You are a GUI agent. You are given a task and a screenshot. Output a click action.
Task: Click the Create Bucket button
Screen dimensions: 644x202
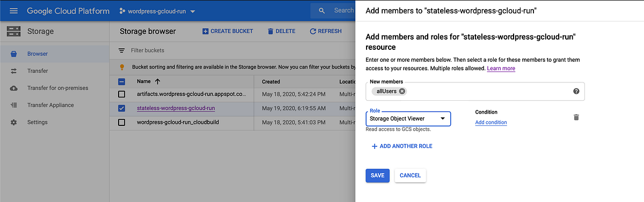(228, 31)
